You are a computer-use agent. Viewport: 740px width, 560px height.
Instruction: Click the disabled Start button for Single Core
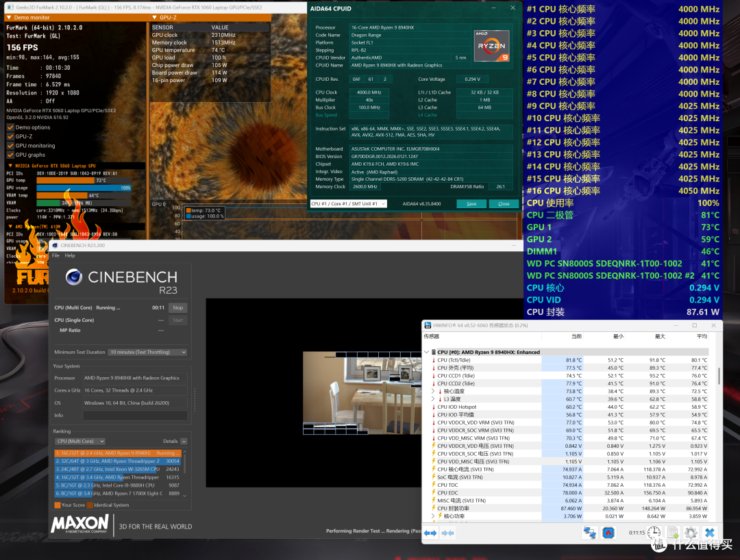(178, 320)
